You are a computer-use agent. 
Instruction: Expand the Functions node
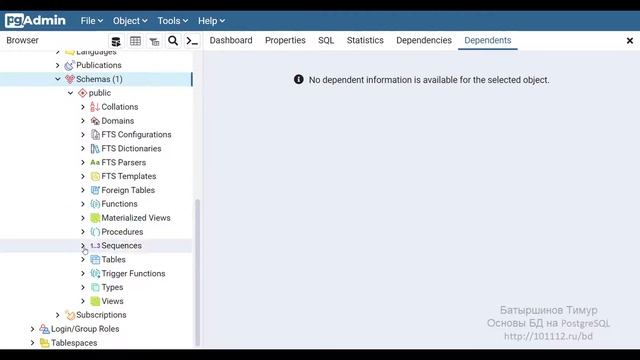[83, 204]
